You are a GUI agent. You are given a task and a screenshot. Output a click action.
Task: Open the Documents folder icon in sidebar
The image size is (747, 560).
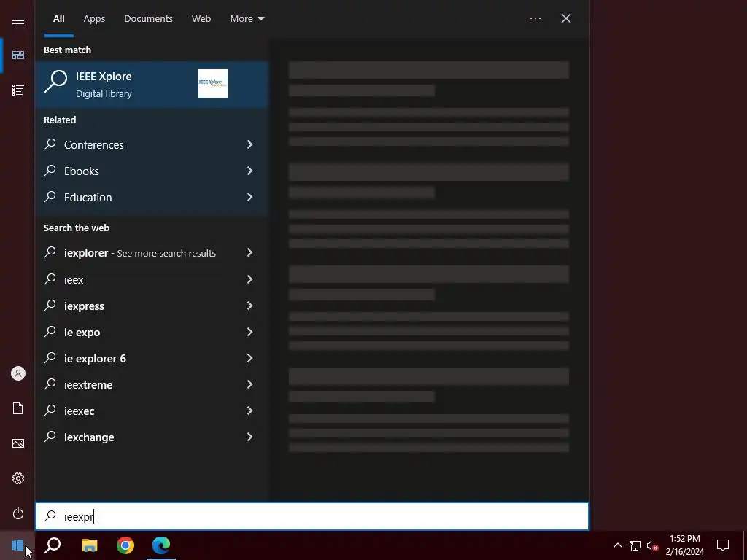tap(18, 408)
